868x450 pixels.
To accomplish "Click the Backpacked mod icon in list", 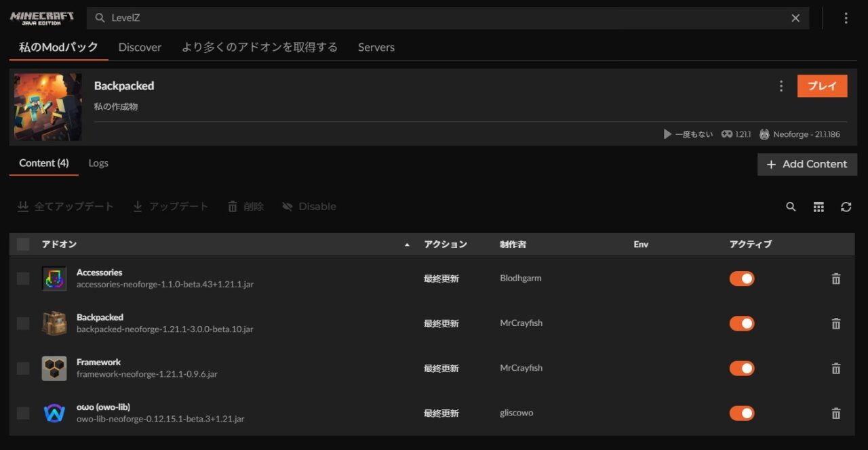I will [x=54, y=323].
